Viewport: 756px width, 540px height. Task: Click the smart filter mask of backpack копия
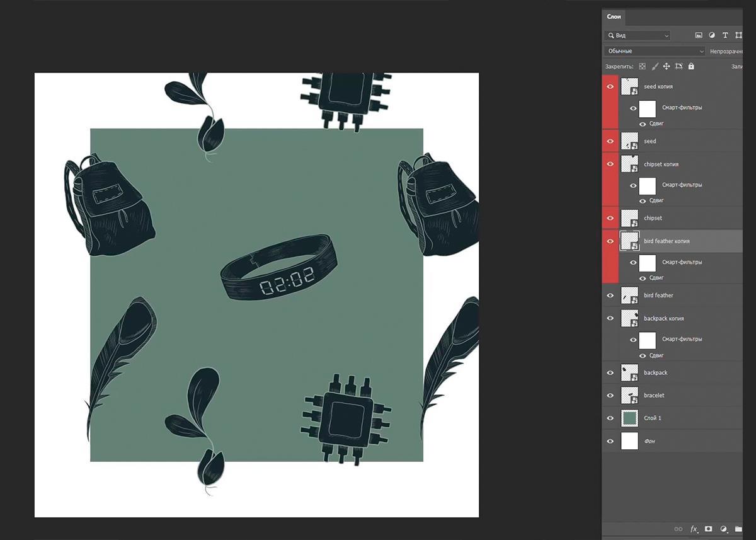647,340
